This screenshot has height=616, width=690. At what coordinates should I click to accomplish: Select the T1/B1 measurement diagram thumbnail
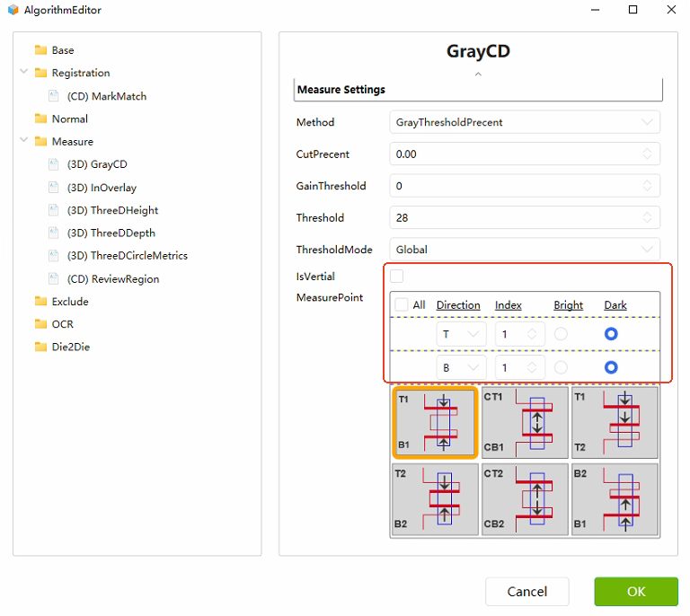436,422
